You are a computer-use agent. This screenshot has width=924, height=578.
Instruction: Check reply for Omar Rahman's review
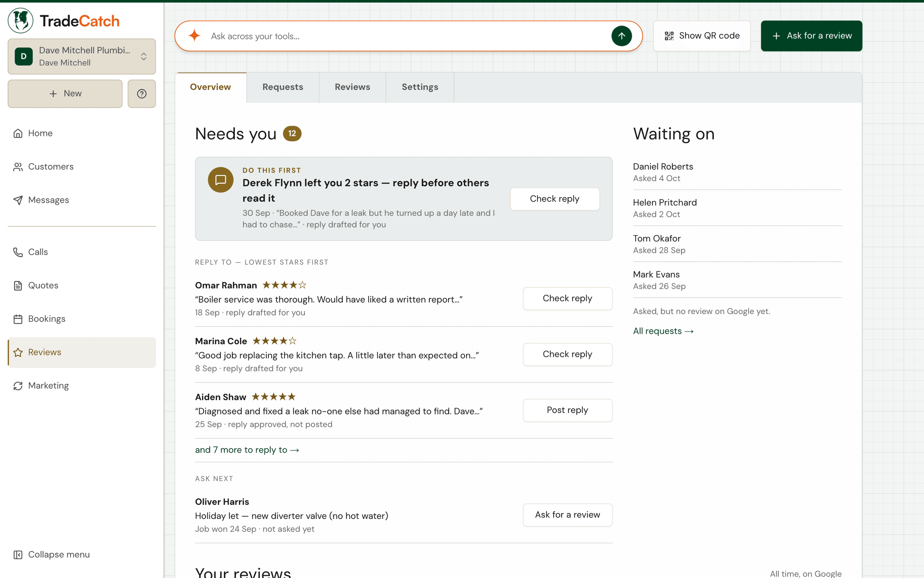567,298
